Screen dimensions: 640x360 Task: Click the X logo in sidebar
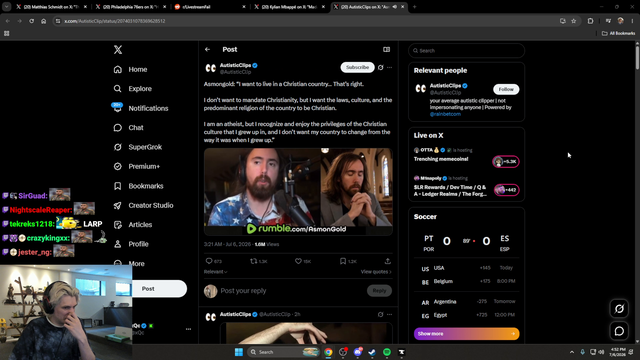pos(118,50)
